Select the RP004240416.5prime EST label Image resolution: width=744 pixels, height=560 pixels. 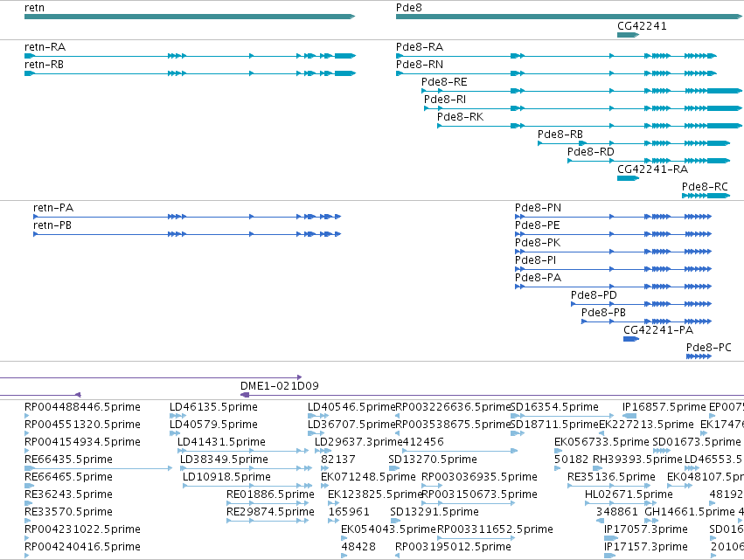82,547
